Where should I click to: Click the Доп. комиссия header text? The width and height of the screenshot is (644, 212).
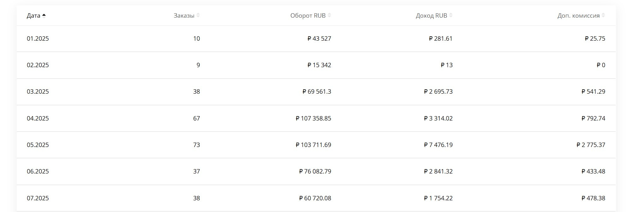click(578, 16)
